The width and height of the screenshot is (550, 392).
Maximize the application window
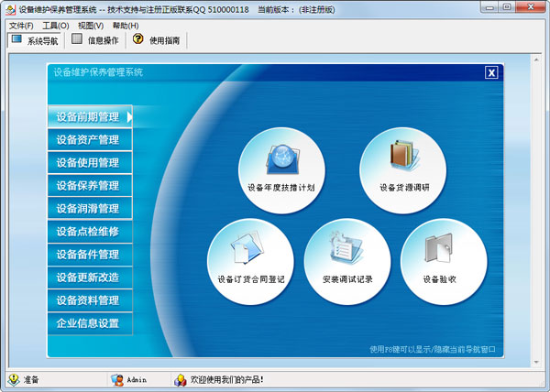point(507,7)
